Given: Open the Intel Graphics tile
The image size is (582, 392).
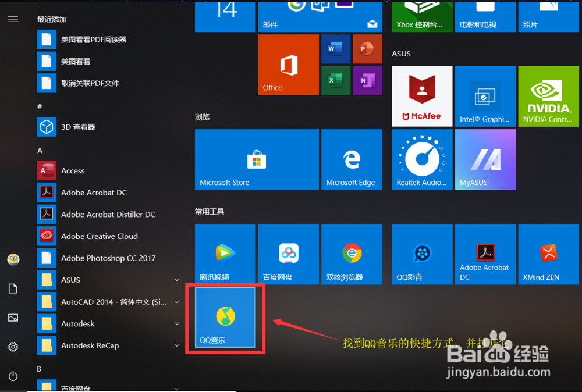Looking at the screenshot, I should pos(485,97).
